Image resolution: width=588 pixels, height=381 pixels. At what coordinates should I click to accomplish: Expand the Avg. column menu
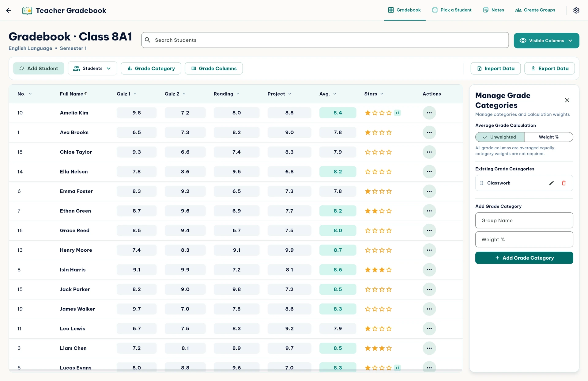335,94
